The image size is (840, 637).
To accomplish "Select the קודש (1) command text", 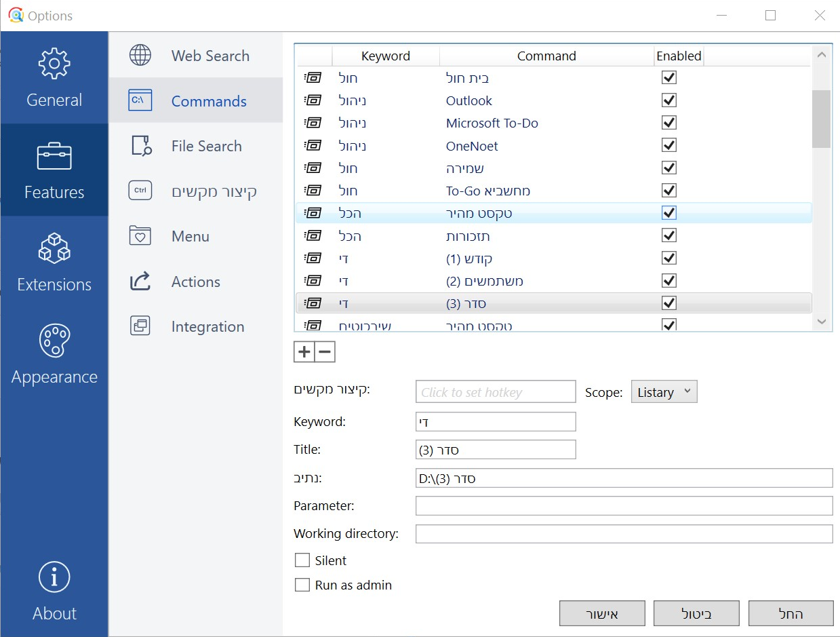I will click(469, 258).
